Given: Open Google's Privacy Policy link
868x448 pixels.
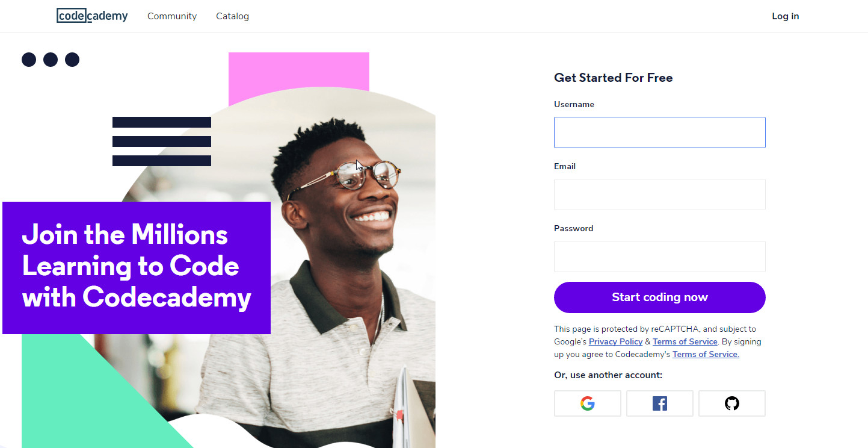Looking at the screenshot, I should coord(615,341).
